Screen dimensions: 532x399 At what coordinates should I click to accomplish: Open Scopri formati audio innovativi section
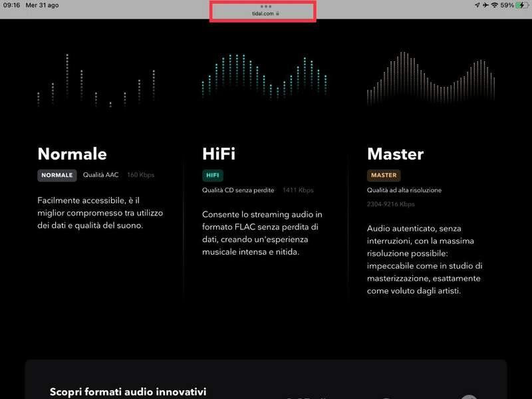128,392
